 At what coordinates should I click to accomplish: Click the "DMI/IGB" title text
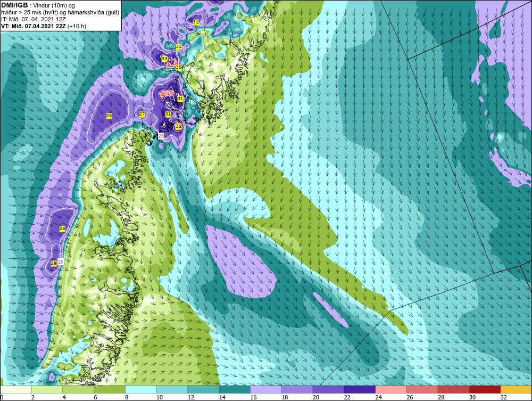tap(14, 5)
